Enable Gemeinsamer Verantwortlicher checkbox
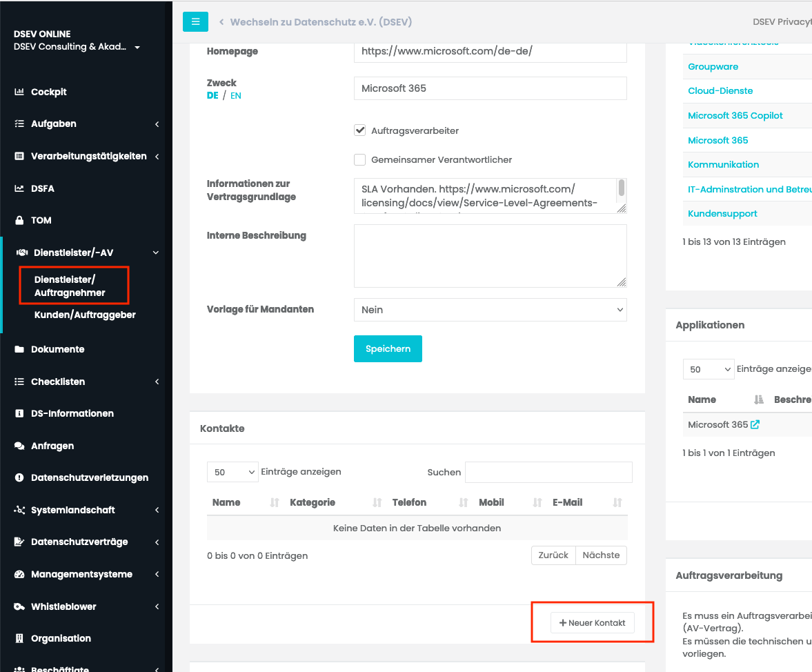Image resolution: width=812 pixels, height=672 pixels. [359, 159]
